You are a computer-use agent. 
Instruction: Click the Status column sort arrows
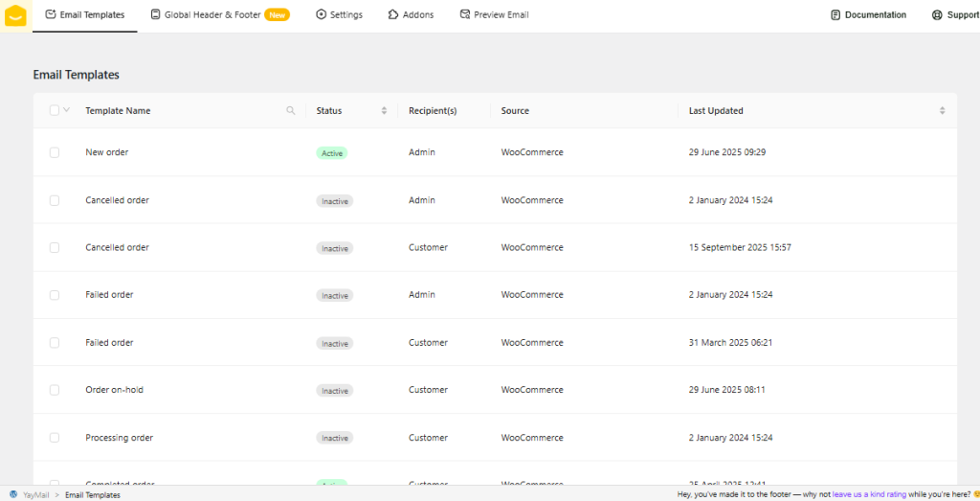pyautogui.click(x=384, y=111)
